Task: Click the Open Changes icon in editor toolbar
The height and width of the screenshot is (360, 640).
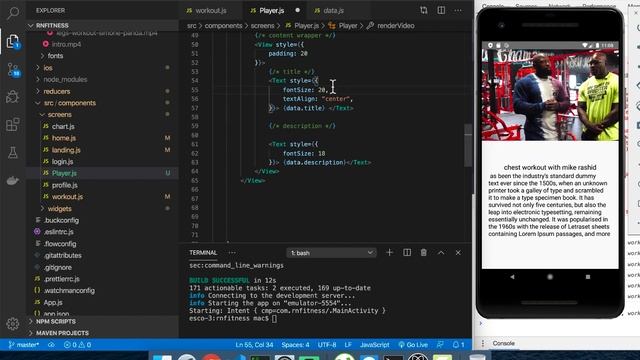Action: click(424, 10)
